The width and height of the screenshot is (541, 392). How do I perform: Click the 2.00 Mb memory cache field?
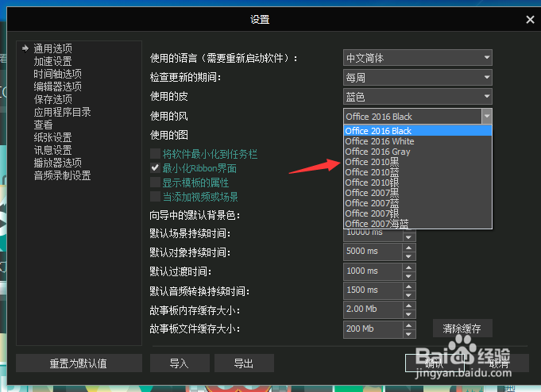pos(373,309)
